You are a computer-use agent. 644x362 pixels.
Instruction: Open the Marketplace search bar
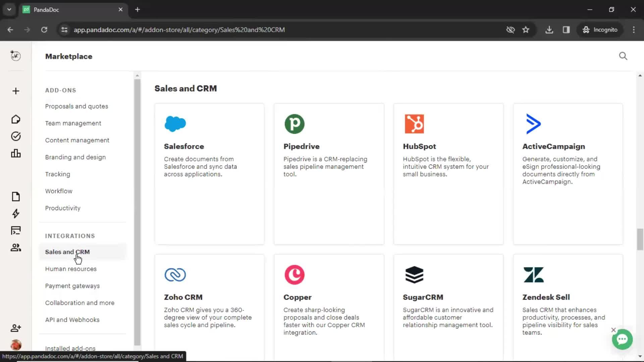point(624,56)
